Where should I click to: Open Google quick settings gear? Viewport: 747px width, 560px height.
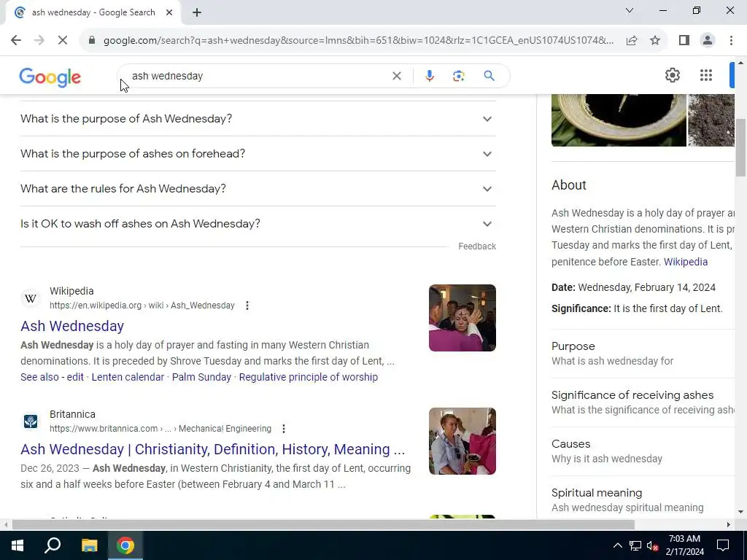pyautogui.click(x=672, y=75)
